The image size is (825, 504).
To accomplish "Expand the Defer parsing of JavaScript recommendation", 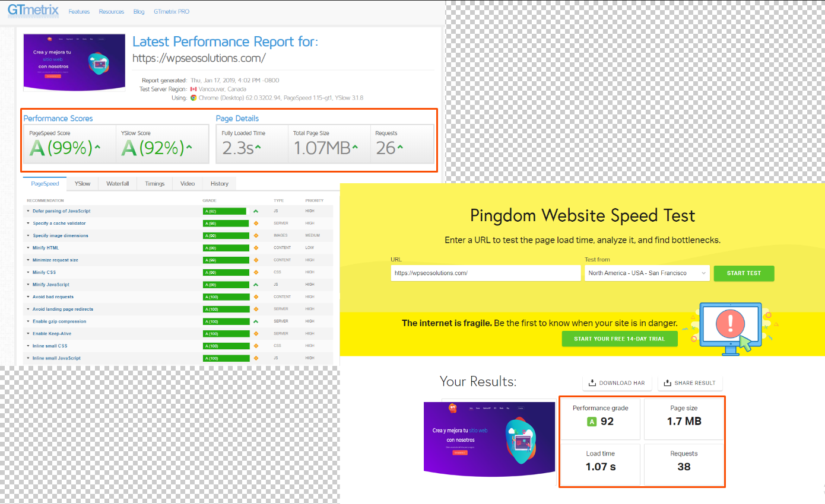I will [x=28, y=211].
